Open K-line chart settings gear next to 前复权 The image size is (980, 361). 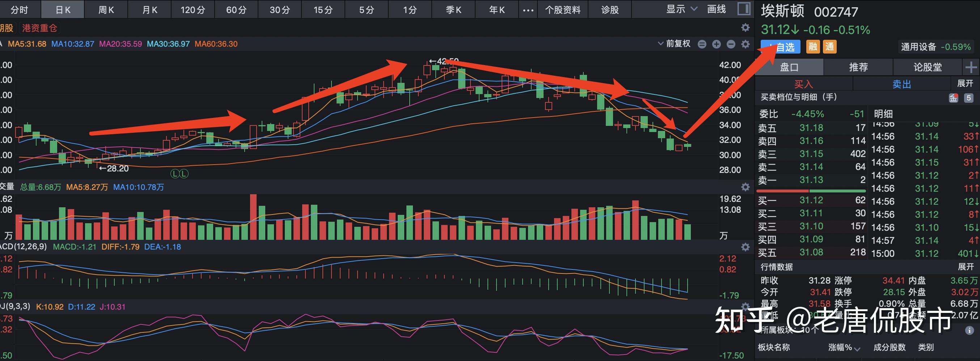pos(745,44)
